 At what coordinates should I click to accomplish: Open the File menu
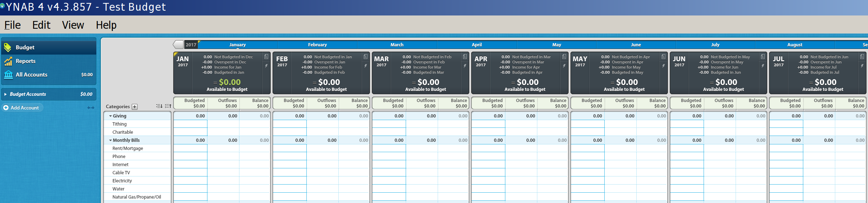[x=13, y=25]
